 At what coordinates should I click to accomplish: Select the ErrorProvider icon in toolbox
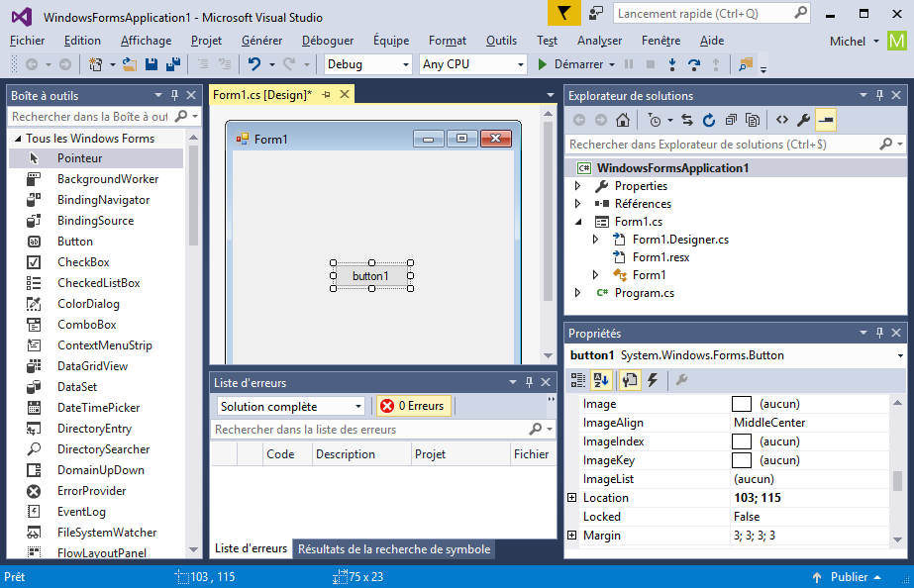34,491
